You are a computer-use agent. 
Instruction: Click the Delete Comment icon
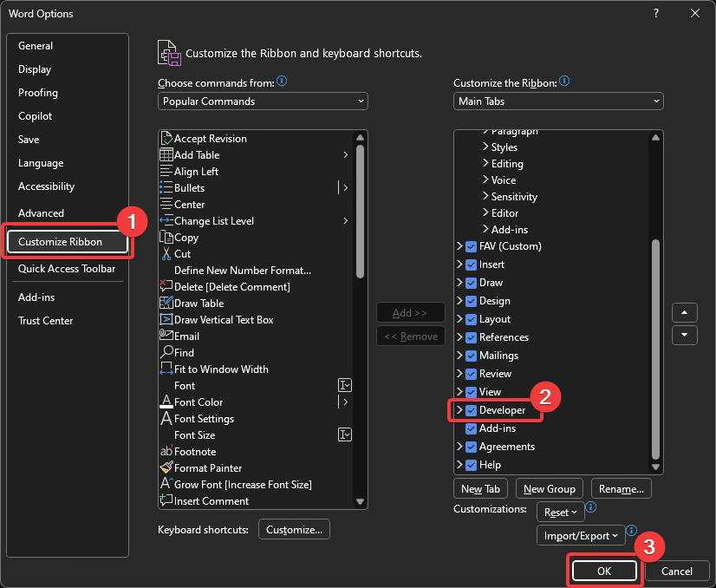pyautogui.click(x=166, y=286)
